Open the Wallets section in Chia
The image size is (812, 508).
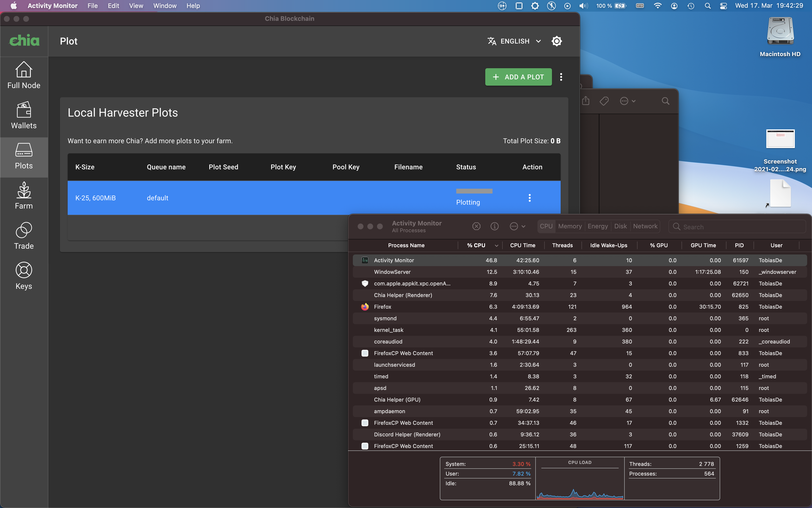point(24,116)
